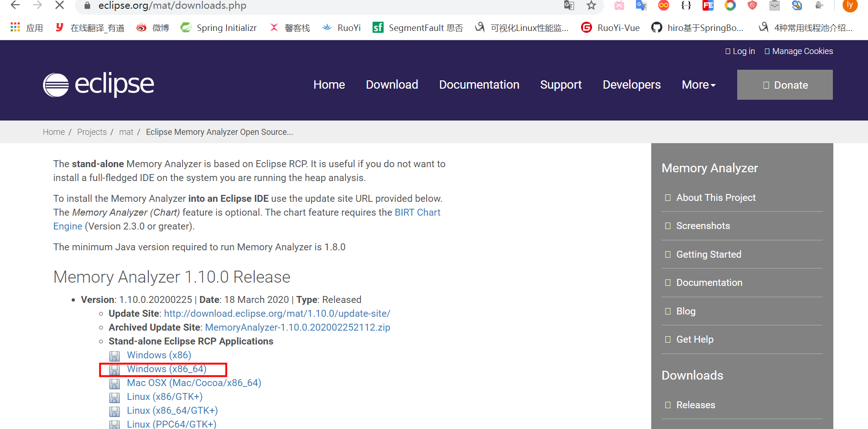Click Manage Cookies link
The width and height of the screenshot is (868, 429).
tap(799, 51)
